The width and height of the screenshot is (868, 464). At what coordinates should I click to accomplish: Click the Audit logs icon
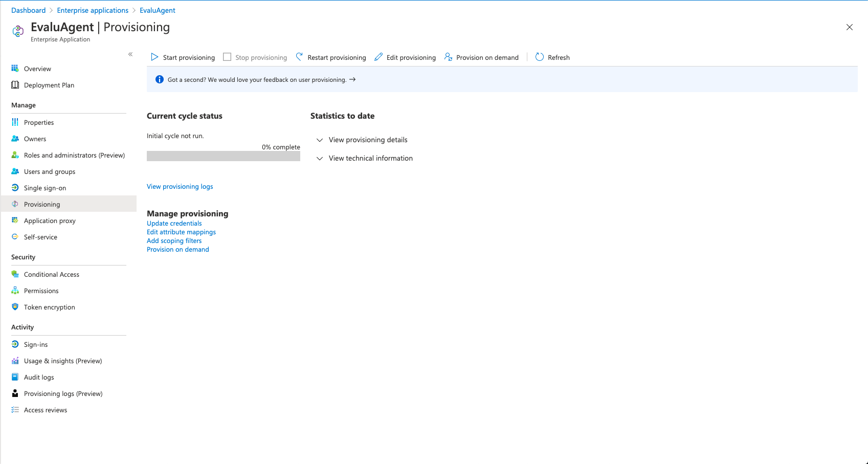(x=15, y=377)
